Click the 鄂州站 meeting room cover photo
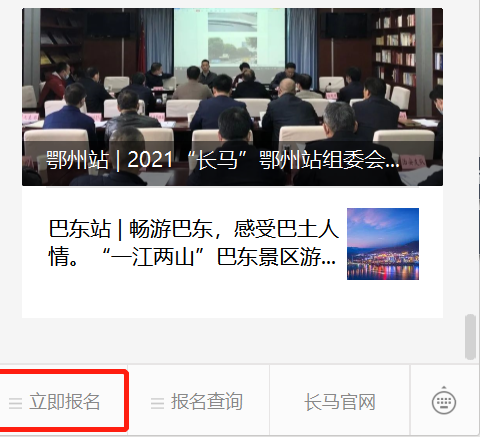The width and height of the screenshot is (480, 437). [x=232, y=97]
